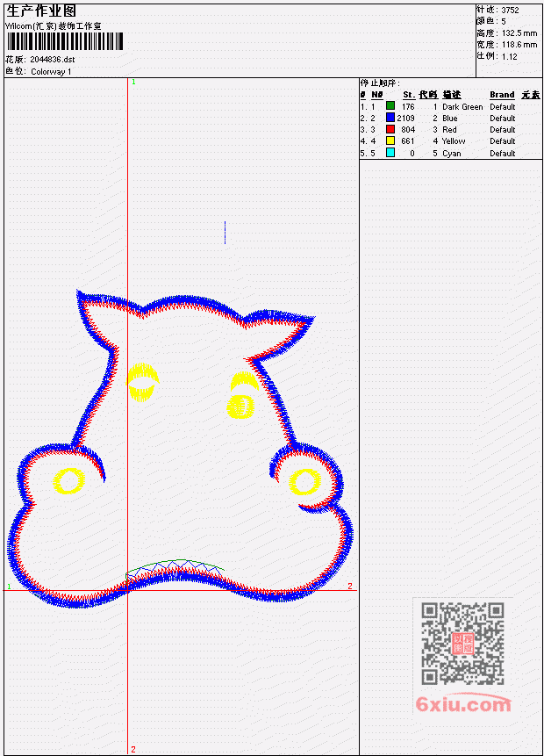This screenshot has height=756, width=544.
Task: Click the height value '132.5 mm'
Action: pyautogui.click(x=519, y=33)
